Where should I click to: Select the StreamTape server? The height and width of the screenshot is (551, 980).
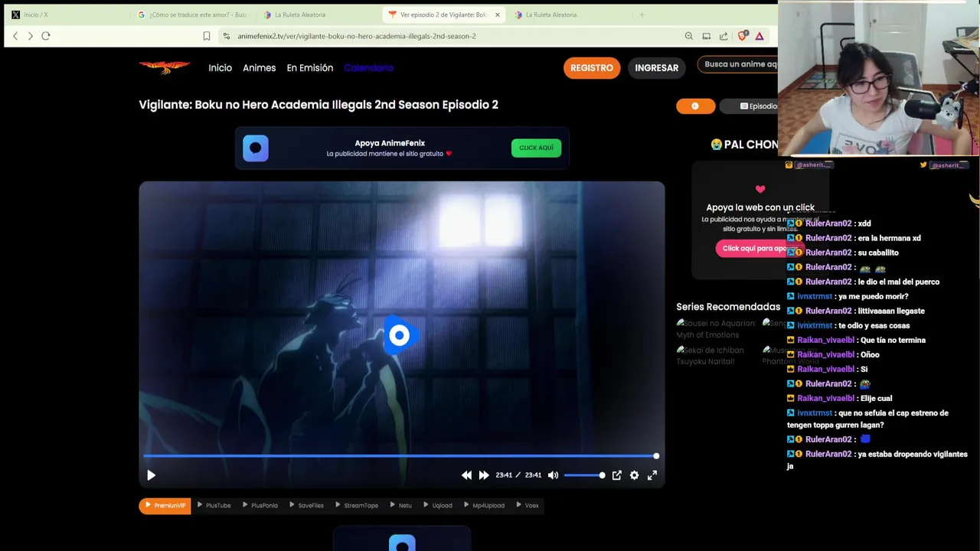[357, 505]
